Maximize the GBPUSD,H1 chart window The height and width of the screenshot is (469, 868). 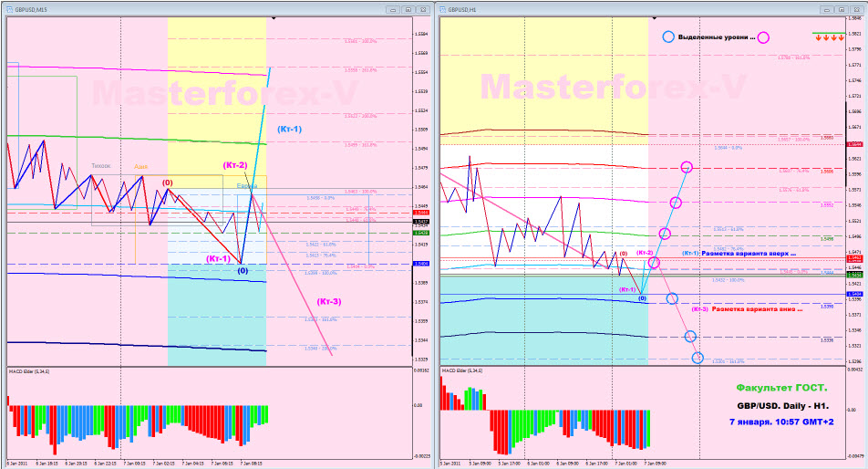[842, 9]
